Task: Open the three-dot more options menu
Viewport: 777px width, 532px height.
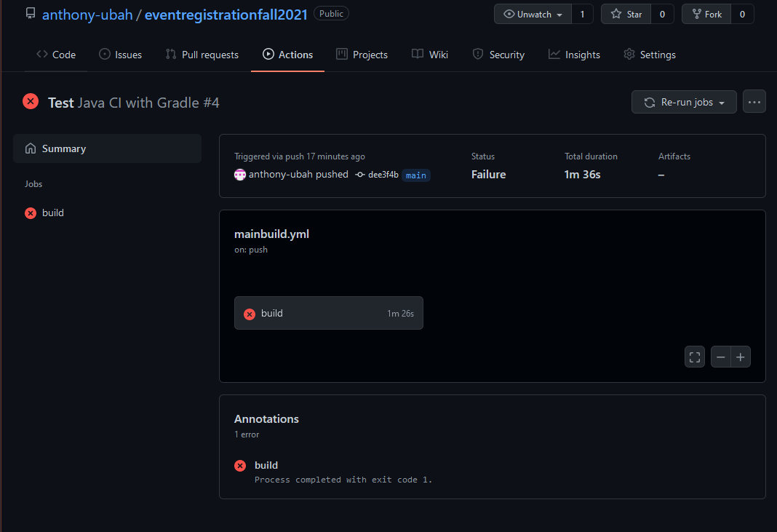Action: tap(754, 103)
